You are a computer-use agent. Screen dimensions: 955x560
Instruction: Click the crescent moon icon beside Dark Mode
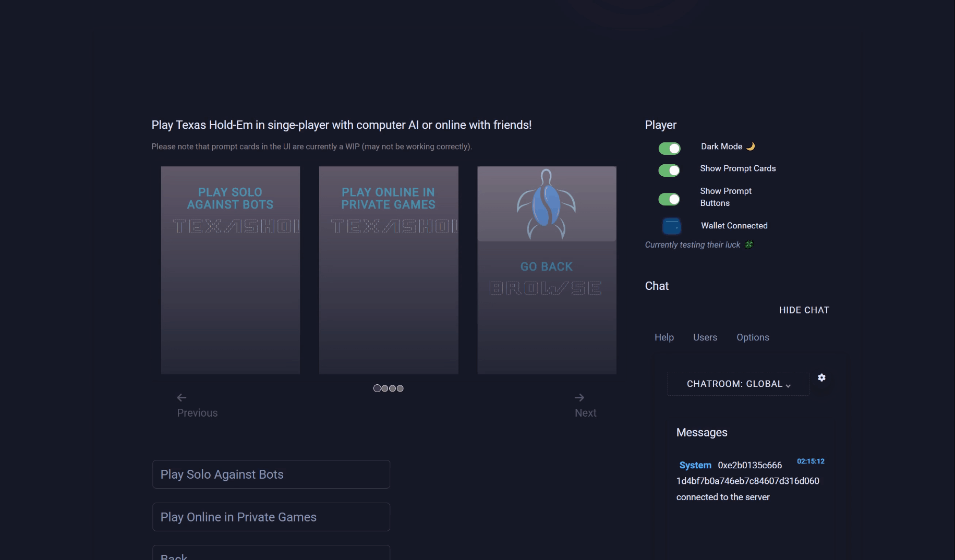(751, 147)
